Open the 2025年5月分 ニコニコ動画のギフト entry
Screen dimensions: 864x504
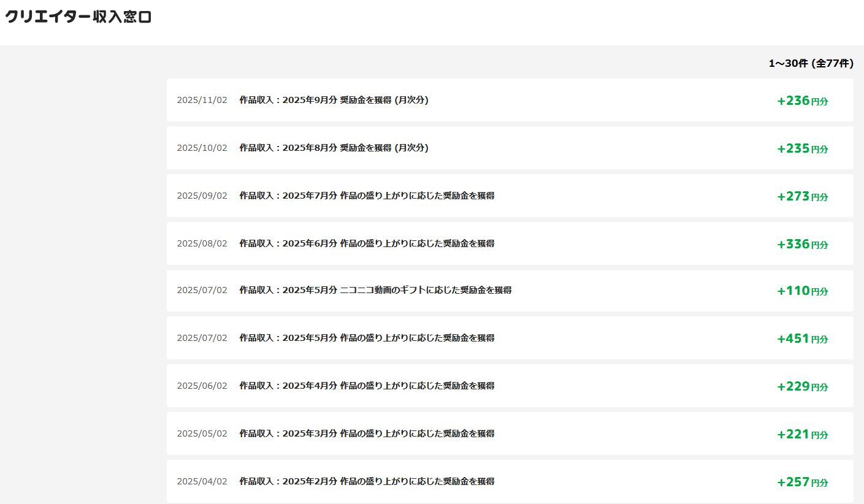[x=375, y=290]
